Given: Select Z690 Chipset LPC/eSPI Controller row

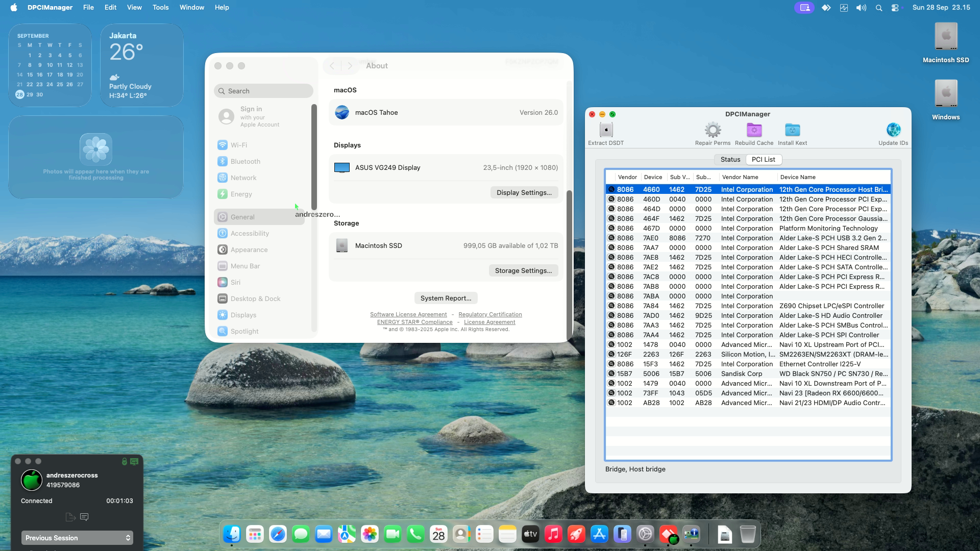Looking at the screenshot, I should pos(748,306).
